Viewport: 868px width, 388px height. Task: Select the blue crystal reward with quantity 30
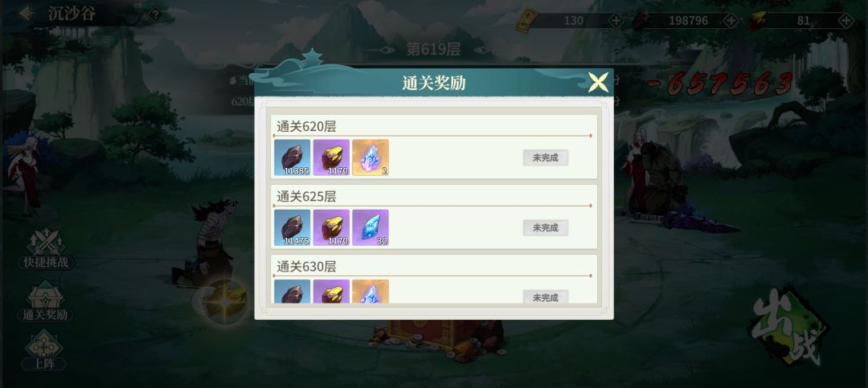(x=371, y=227)
